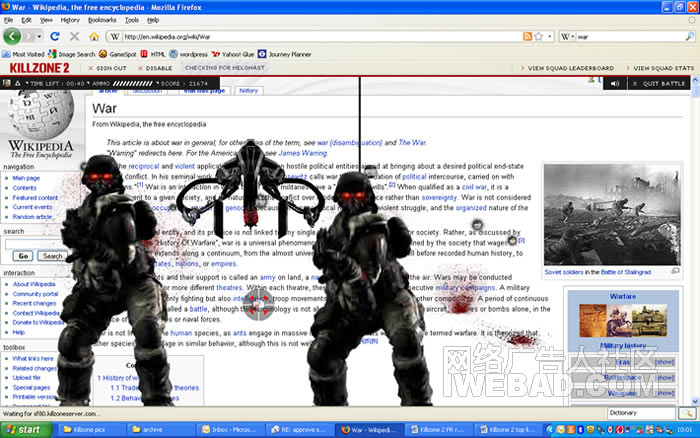The image size is (700, 438).
Task: Open the Bookmarks menu
Action: click(x=102, y=20)
